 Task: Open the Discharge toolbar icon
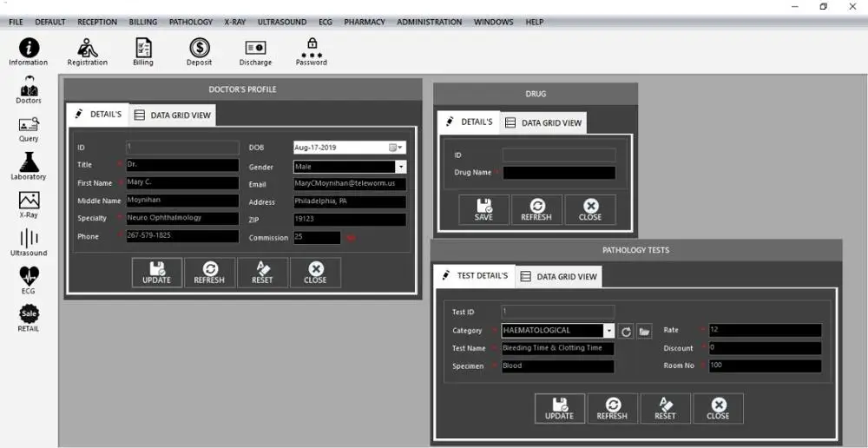pos(255,52)
